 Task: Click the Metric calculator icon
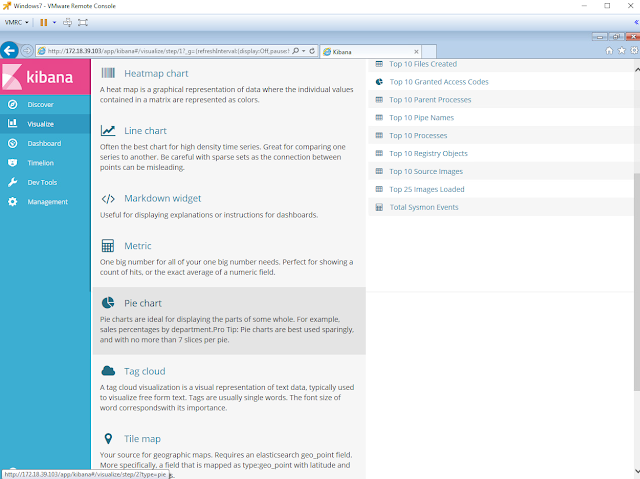[108, 246]
